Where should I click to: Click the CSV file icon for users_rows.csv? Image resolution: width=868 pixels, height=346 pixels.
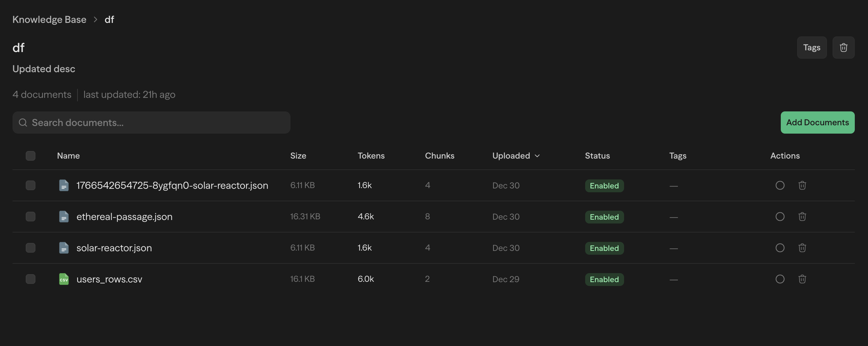click(64, 279)
